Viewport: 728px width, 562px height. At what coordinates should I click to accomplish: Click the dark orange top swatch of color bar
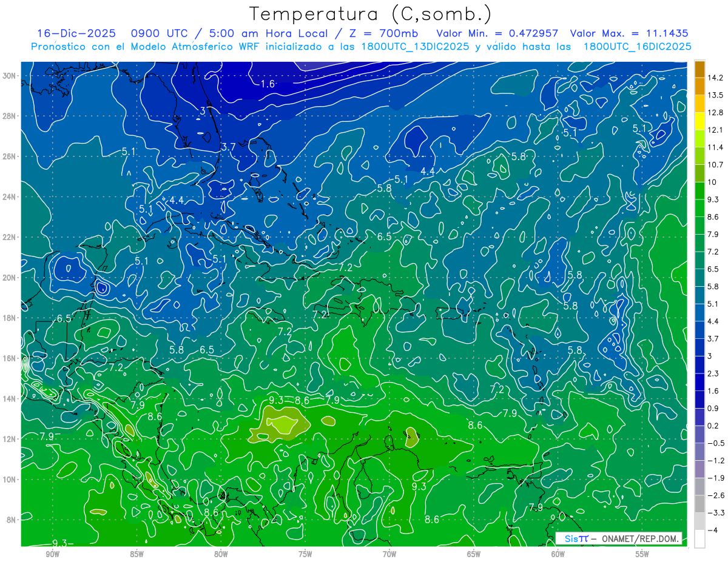[x=699, y=69]
